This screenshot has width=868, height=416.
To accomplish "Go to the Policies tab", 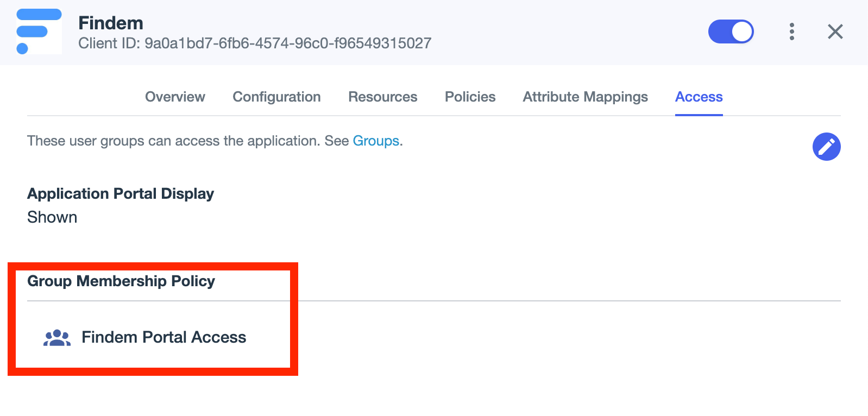I will pos(470,97).
